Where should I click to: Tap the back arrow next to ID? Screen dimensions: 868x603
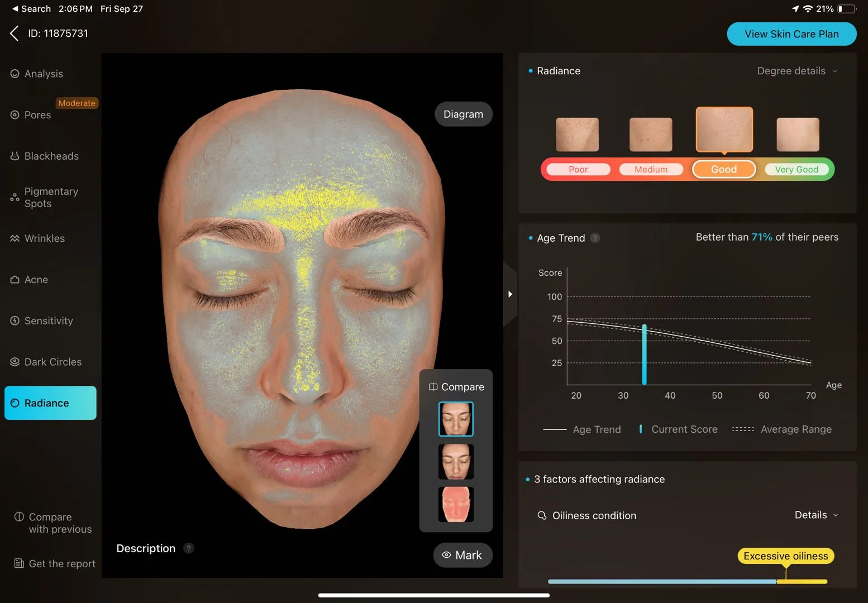tap(15, 33)
